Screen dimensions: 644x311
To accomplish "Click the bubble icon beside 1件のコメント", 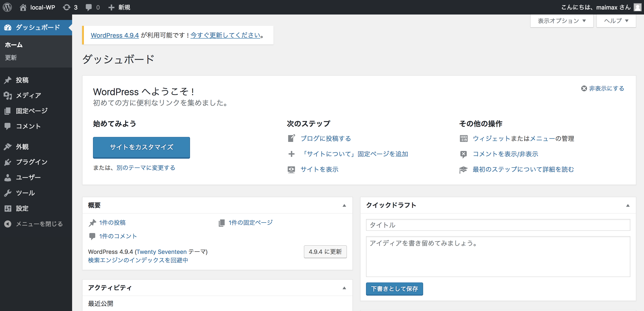I will point(92,236).
